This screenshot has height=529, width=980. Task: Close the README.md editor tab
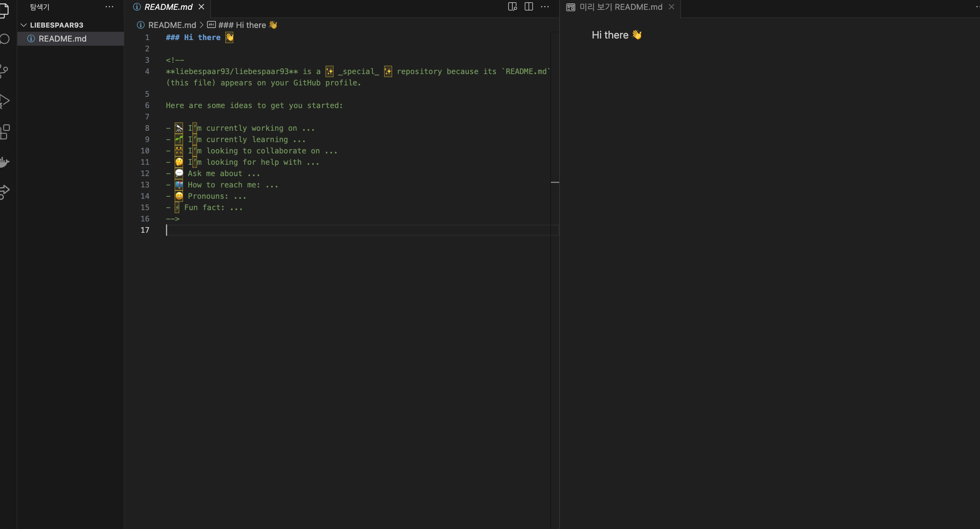pyautogui.click(x=201, y=7)
